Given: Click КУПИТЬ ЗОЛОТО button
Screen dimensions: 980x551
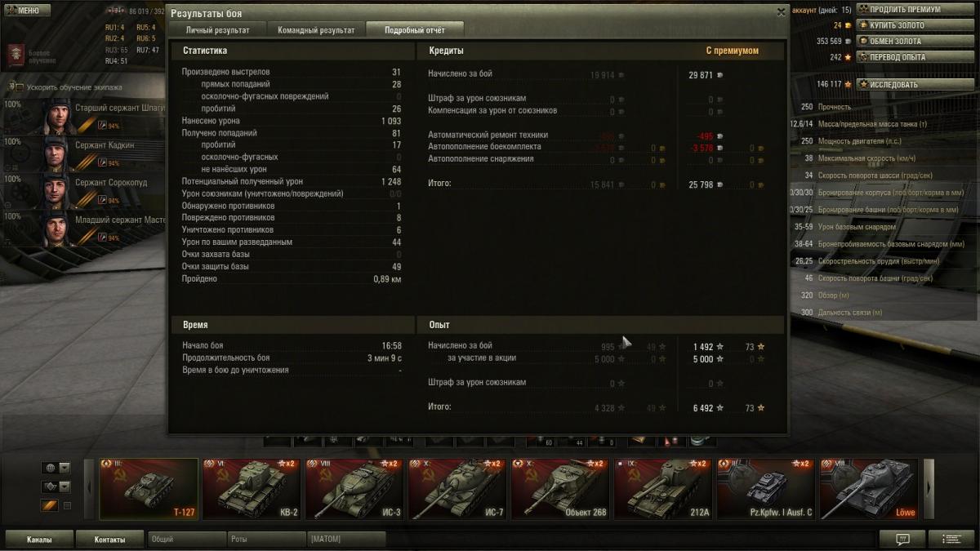Looking at the screenshot, I should coord(915,25).
